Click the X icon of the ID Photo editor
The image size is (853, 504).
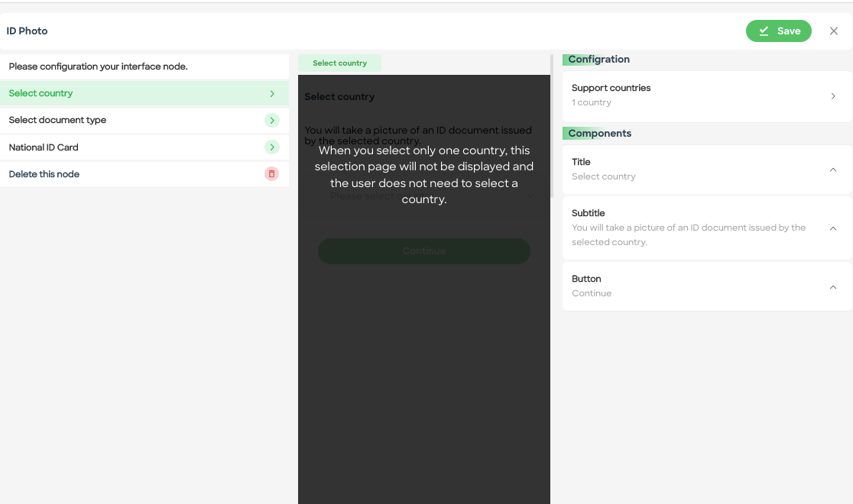(x=834, y=31)
